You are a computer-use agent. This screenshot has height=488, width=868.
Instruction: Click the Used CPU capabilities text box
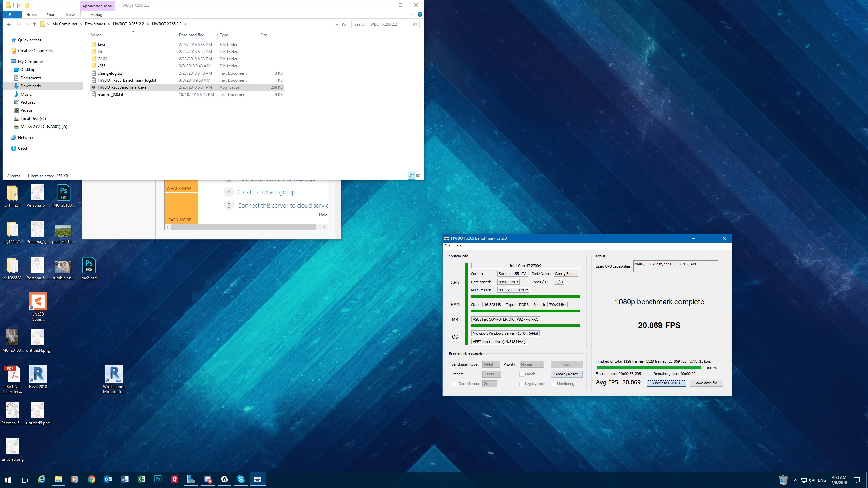click(675, 266)
